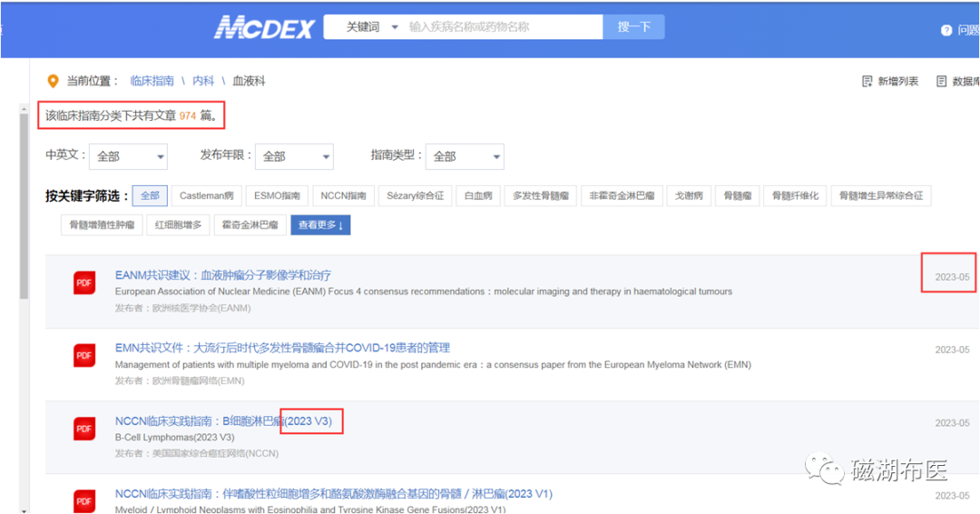This screenshot has width=980, height=514.
Task: Filter by ESMO指南 keyword
Action: click(x=277, y=196)
